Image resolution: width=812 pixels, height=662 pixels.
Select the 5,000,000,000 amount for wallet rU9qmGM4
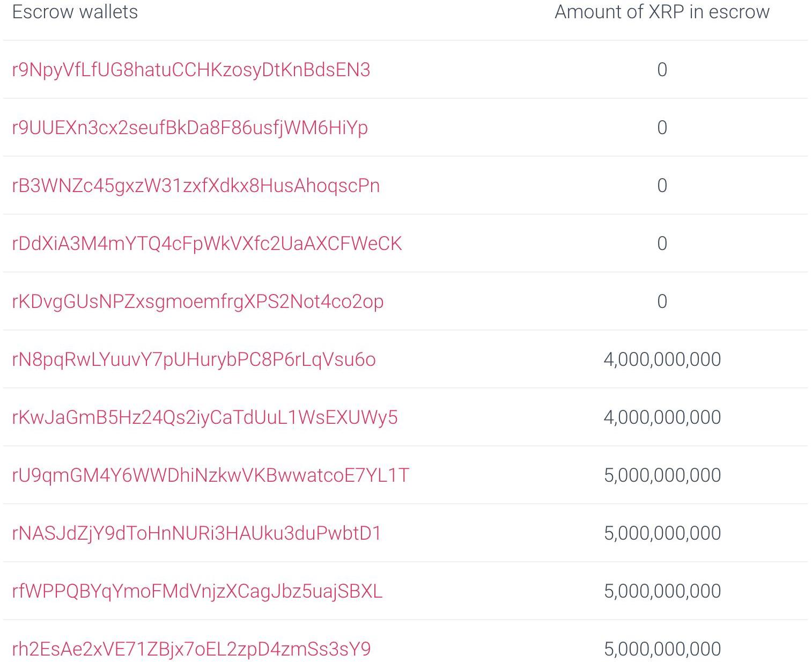tap(662, 475)
